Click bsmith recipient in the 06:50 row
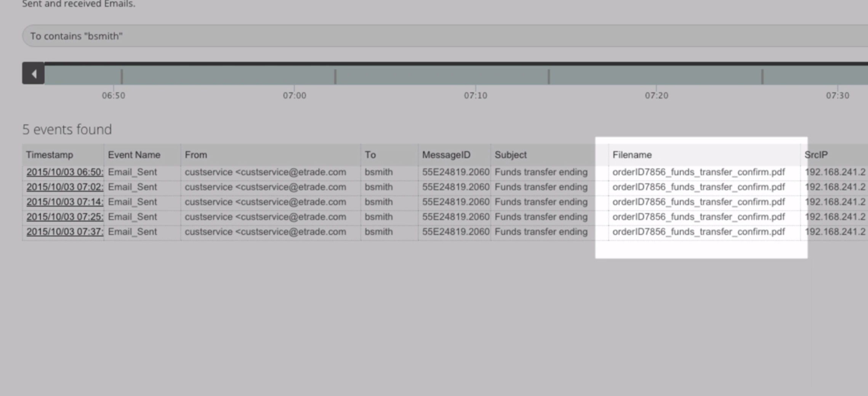The width and height of the screenshot is (868, 396). click(379, 172)
